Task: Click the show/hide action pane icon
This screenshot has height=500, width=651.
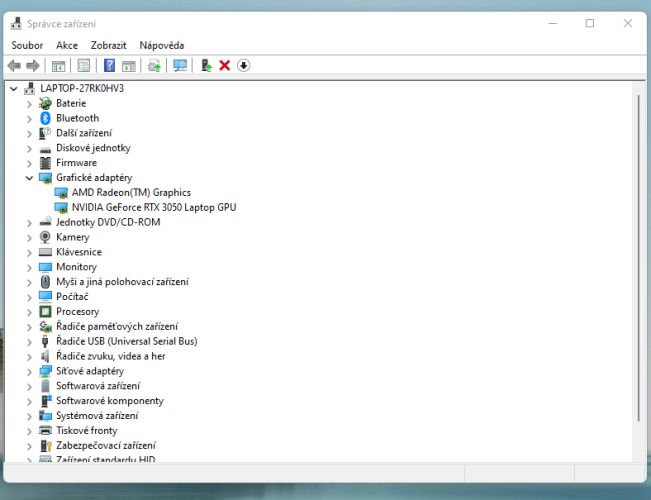Action: point(129,66)
